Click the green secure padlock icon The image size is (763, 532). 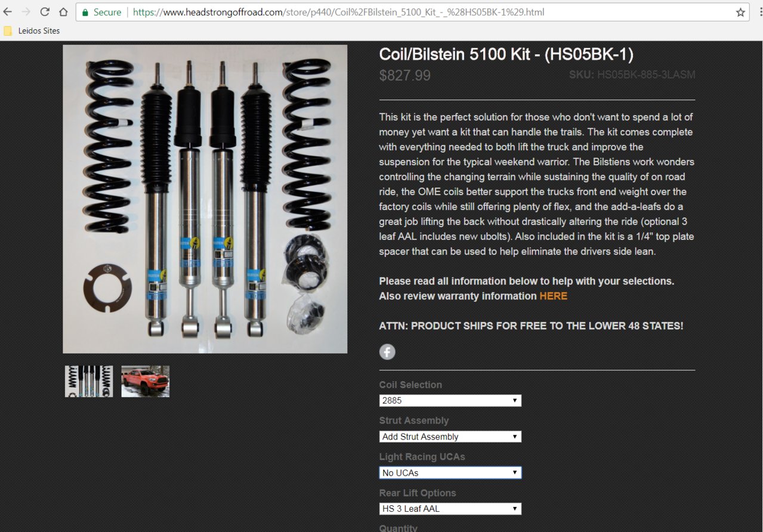(85, 13)
